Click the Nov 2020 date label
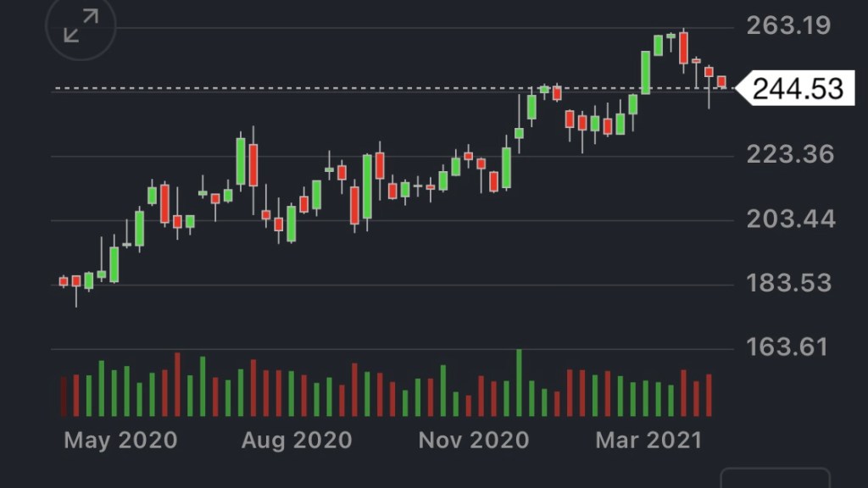Image resolution: width=868 pixels, height=488 pixels. (474, 440)
